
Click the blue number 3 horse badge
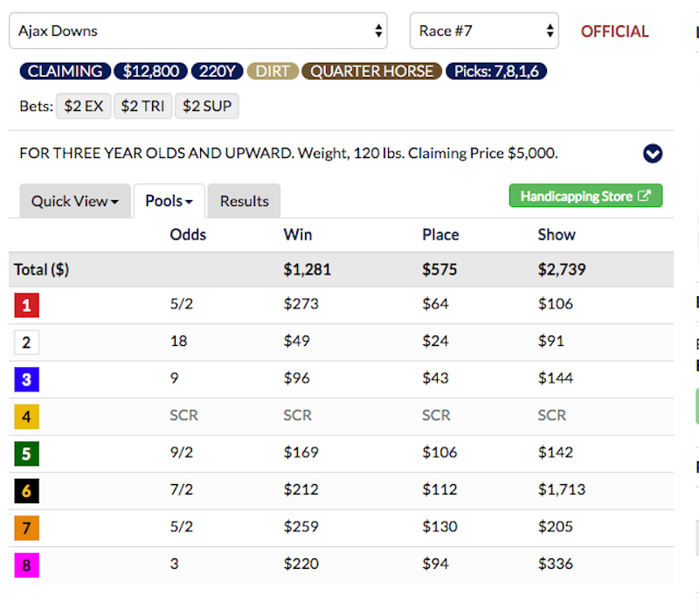[26, 379]
